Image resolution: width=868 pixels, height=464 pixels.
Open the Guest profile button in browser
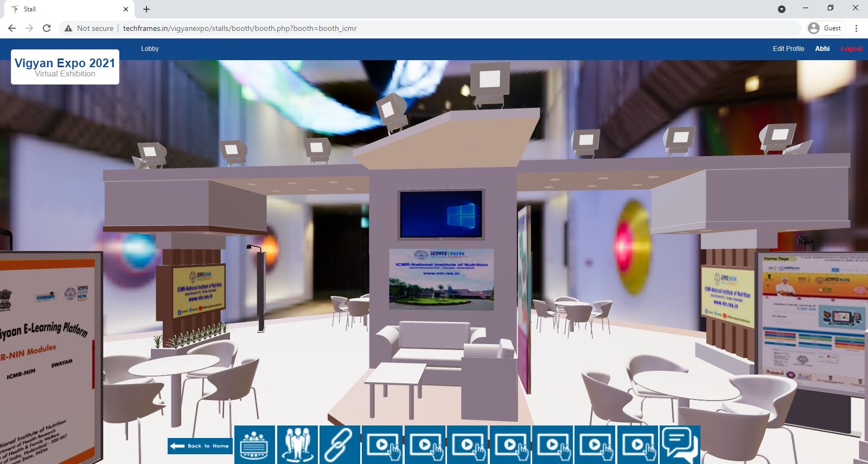point(826,28)
